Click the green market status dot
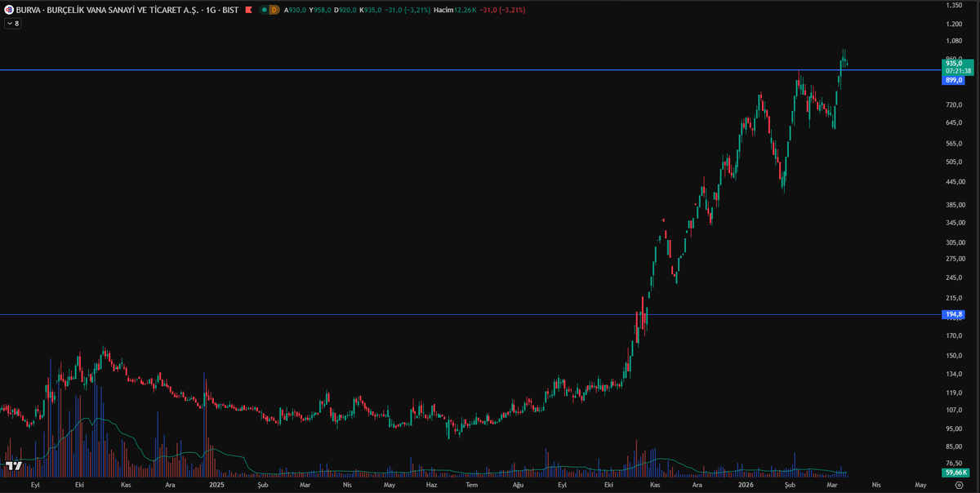This screenshot has height=493, width=980. click(x=264, y=10)
